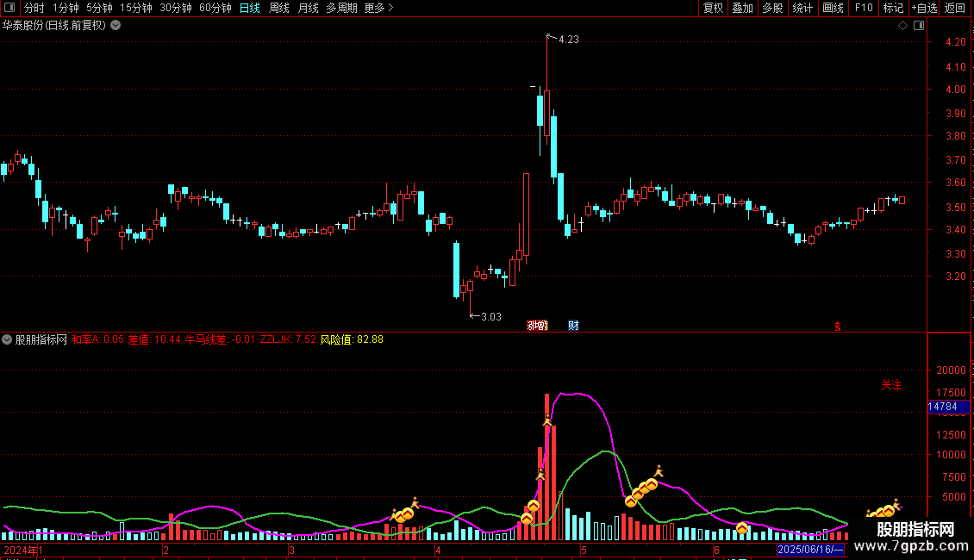Click the runner signal icon at indicator peak
The image size is (974, 560).
(547, 421)
